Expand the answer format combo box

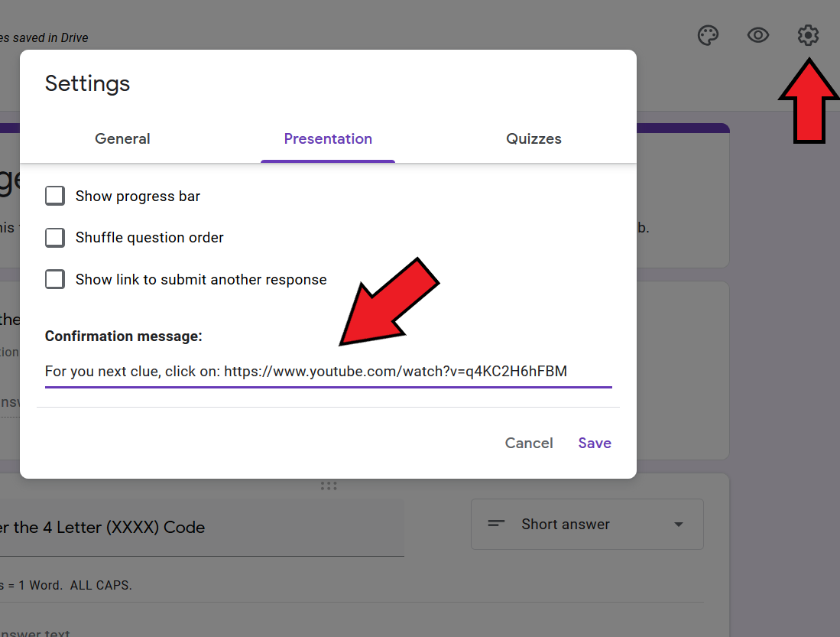coord(586,524)
